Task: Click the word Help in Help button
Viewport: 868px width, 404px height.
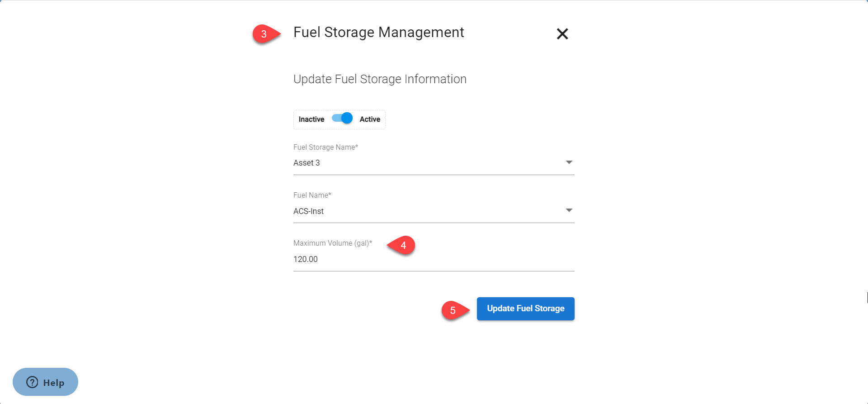Action: [x=54, y=383]
